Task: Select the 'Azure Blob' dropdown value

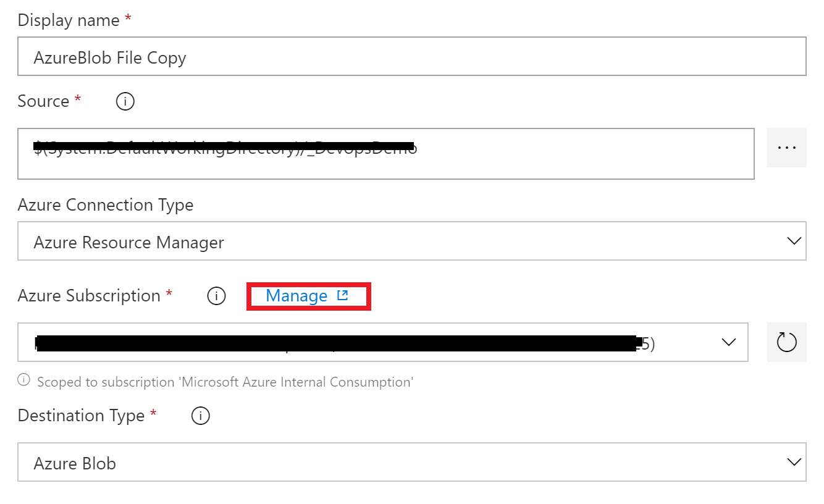Action: [x=75, y=463]
